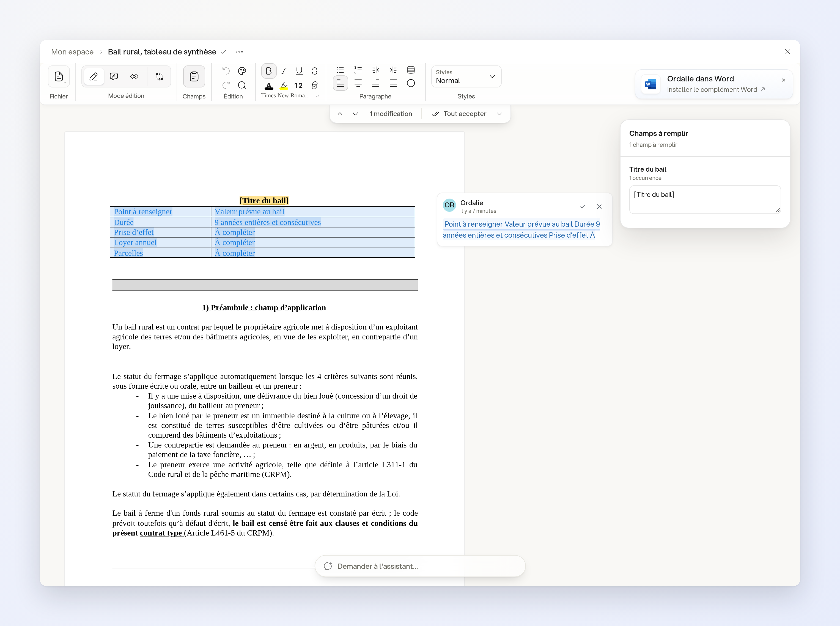
Task: Click the Word application icon
Action: [x=650, y=84]
